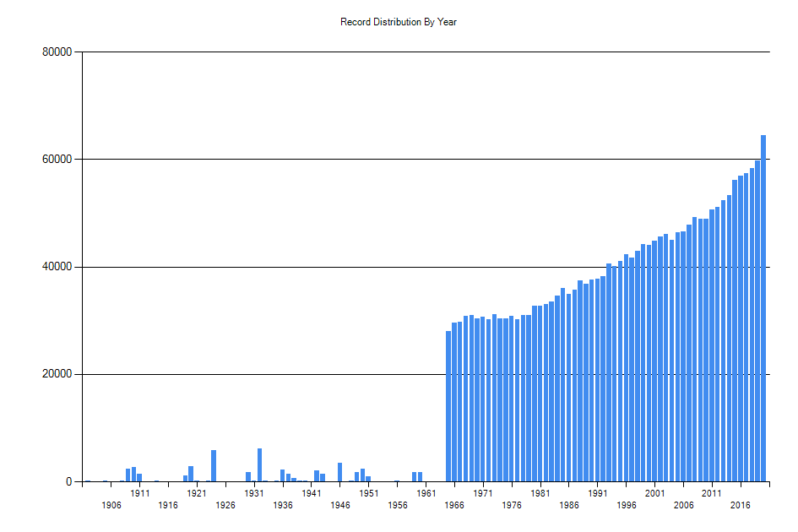Click the 0 label on y-axis
Screen dimensions: 798x532
pyautogui.click(x=71, y=482)
